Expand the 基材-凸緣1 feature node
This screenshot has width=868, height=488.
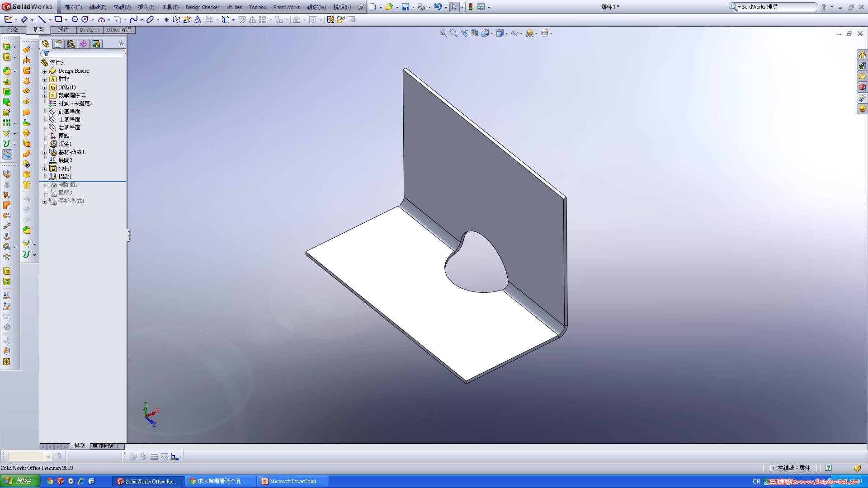click(45, 153)
